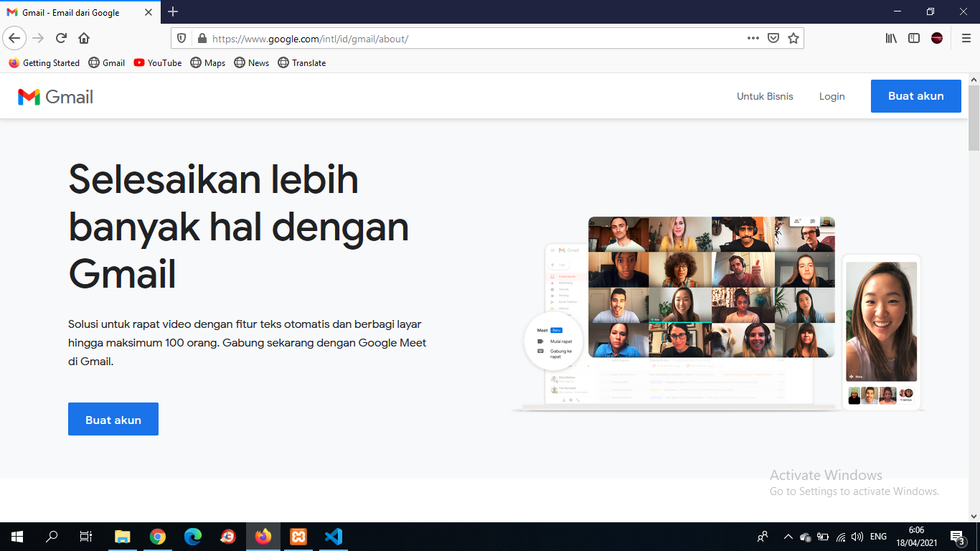980x551 pixels.
Task: Open the YouTube bookmark
Action: coord(158,63)
